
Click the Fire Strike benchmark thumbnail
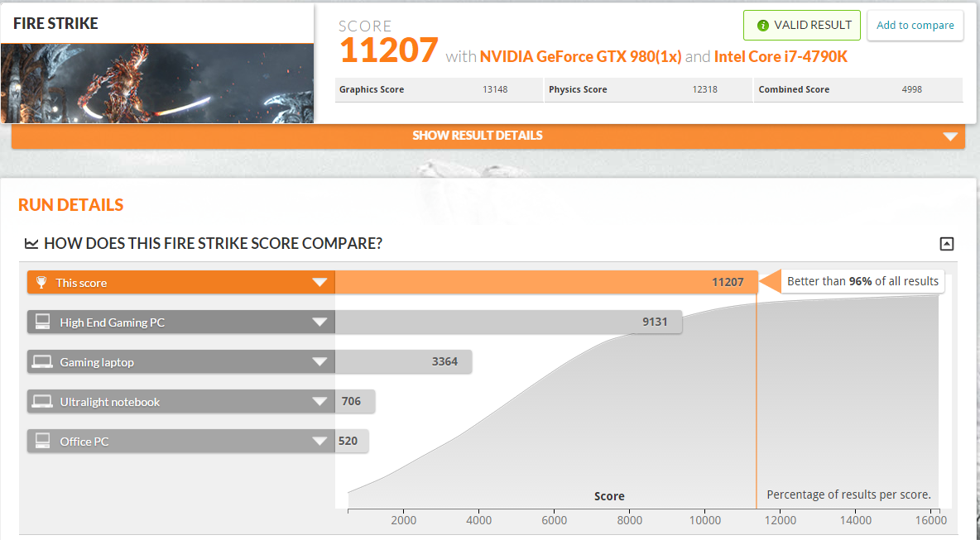coord(157,83)
